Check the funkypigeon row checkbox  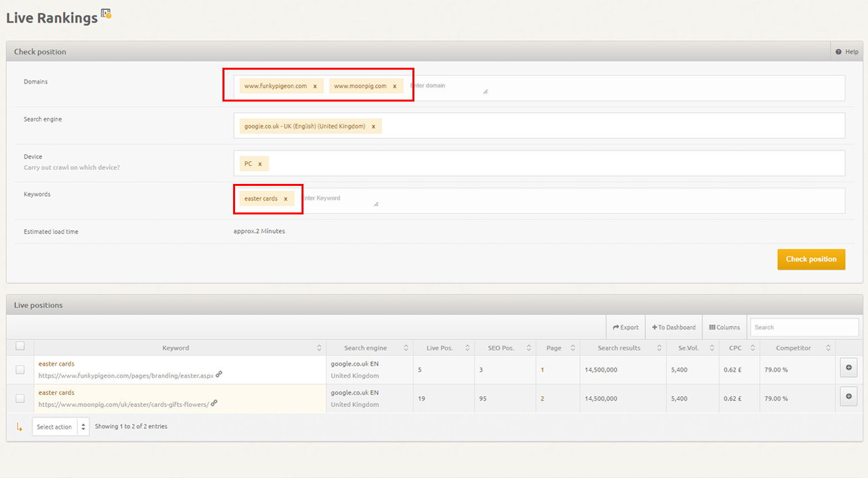tap(20, 370)
